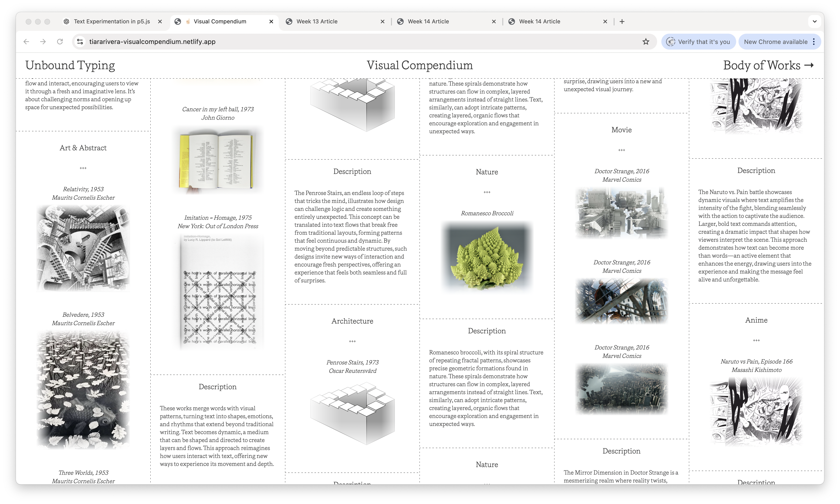Click the 'Penrose Stairs, 1973' caption
Screen dimensions: 840x504
point(352,362)
